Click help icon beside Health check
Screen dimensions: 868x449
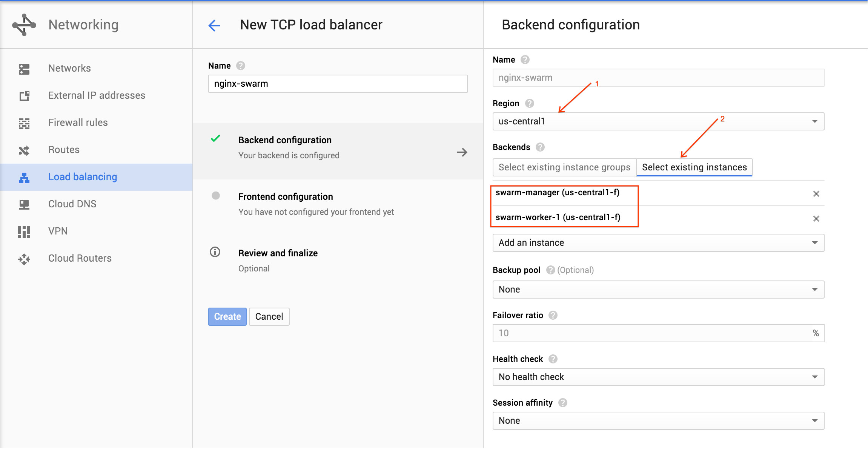(x=553, y=359)
